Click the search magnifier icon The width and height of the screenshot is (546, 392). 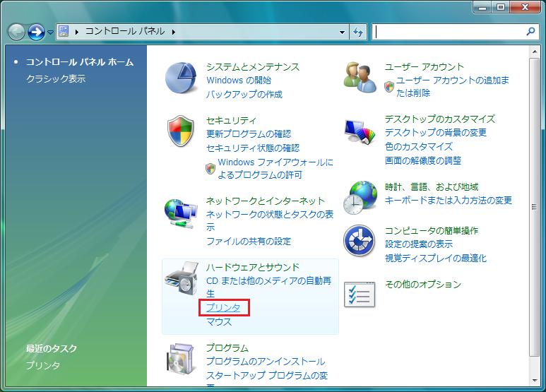(530, 32)
